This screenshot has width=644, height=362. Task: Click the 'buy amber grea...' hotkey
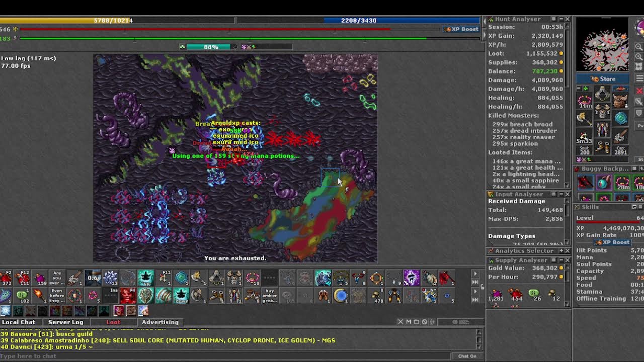270,296
